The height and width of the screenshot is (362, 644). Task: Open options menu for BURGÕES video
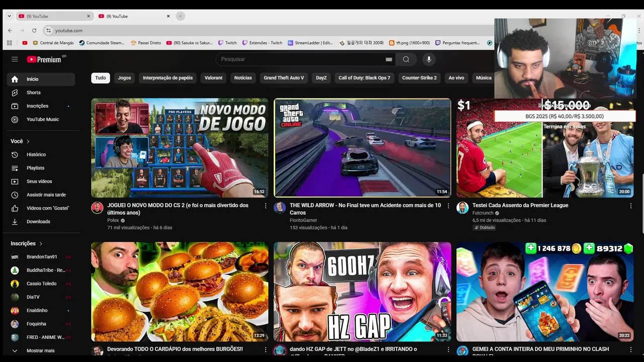[266, 349]
